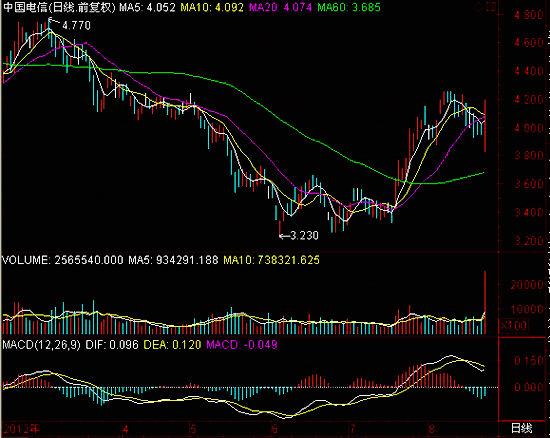Click the 4.000 price axis label
550x438 pixels.
click(x=529, y=128)
